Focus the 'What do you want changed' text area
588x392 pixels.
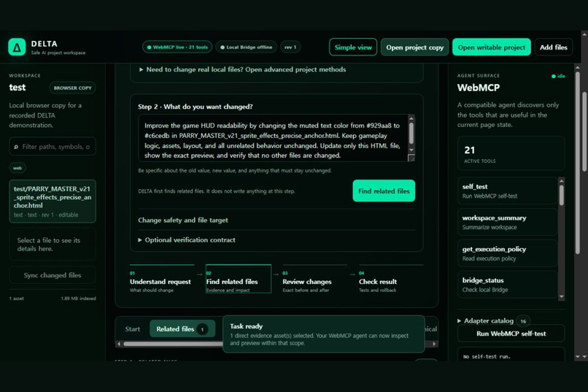click(273, 138)
